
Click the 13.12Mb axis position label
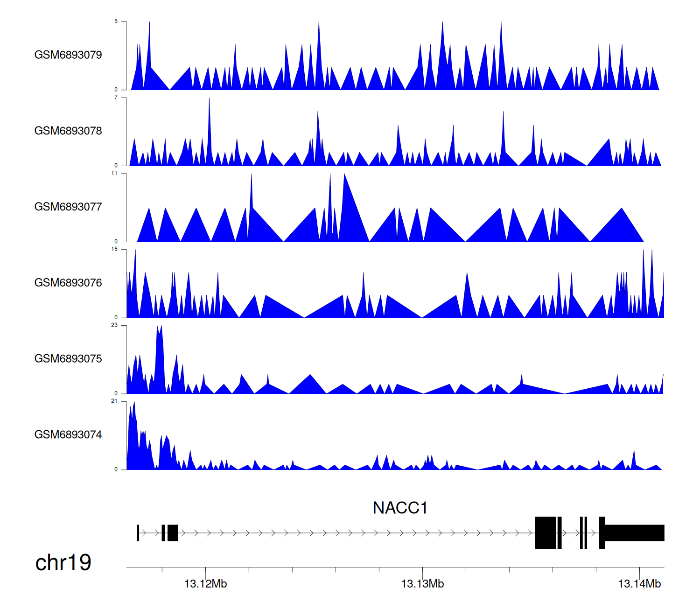click(x=205, y=584)
